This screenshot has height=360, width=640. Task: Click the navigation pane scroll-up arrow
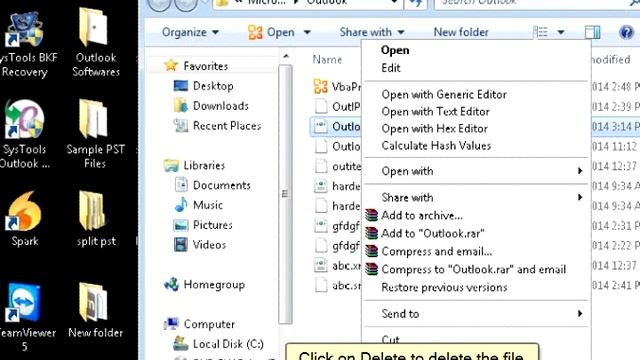(286, 56)
